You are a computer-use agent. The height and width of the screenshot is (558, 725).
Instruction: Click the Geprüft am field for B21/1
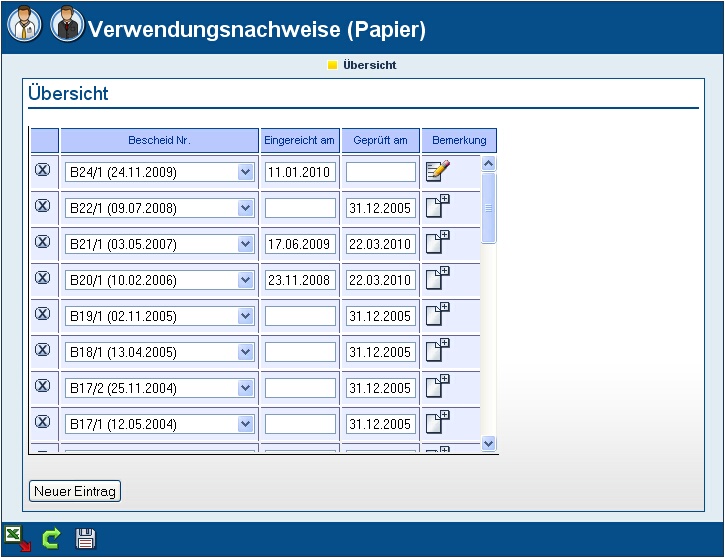381,245
